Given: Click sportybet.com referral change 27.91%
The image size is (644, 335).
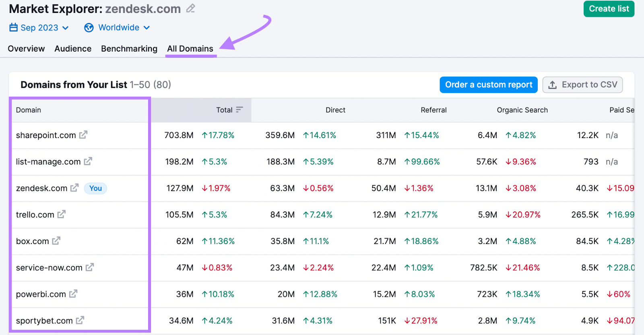Looking at the screenshot, I should 421,321.
